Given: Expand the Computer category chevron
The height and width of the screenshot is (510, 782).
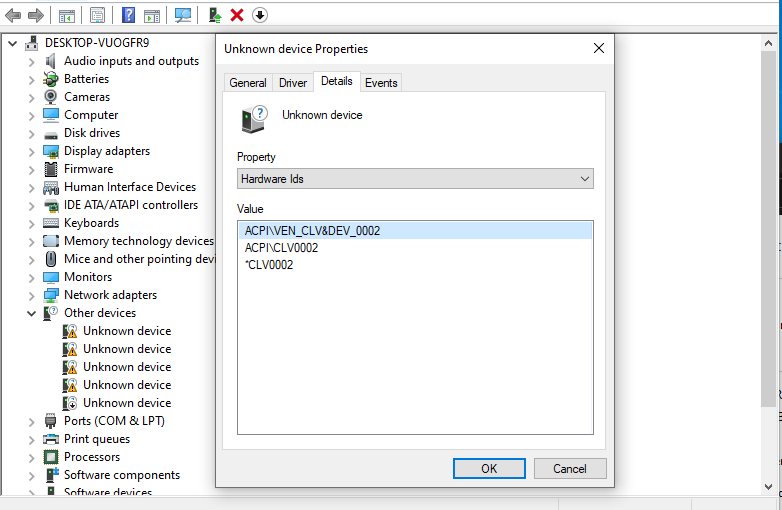Looking at the screenshot, I should (31, 116).
